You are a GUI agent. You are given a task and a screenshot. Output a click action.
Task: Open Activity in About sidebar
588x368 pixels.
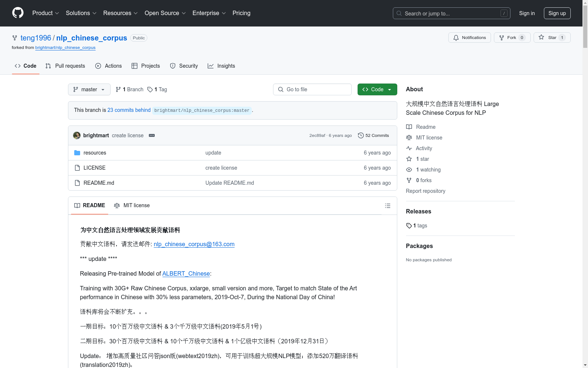click(419, 148)
